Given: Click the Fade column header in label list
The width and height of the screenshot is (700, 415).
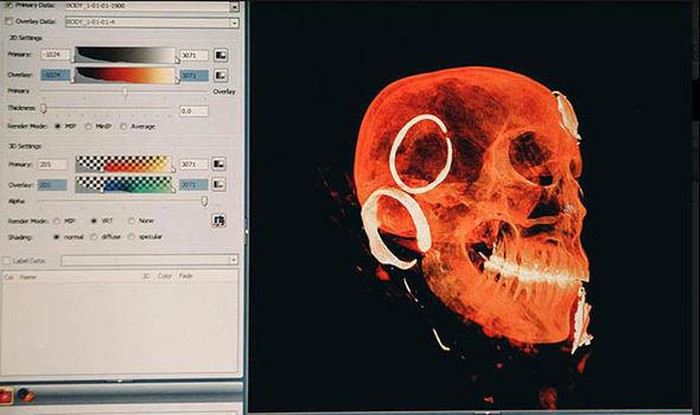Looking at the screenshot, I should (185, 276).
